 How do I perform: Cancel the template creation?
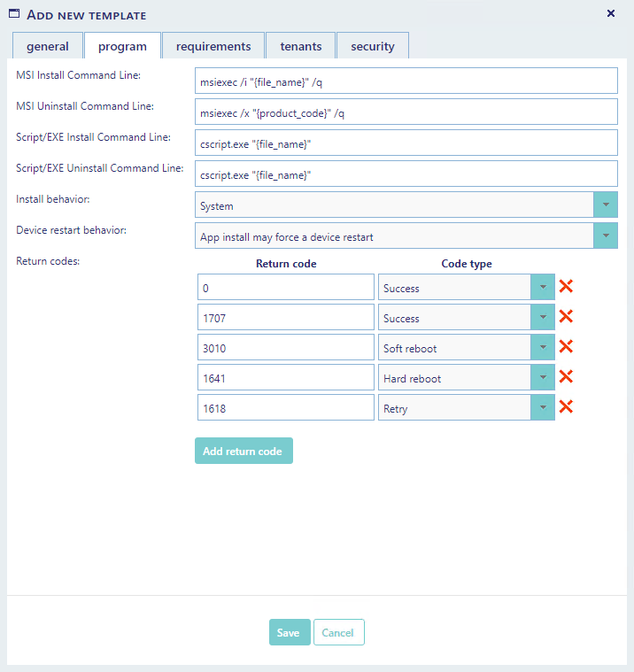point(338,632)
